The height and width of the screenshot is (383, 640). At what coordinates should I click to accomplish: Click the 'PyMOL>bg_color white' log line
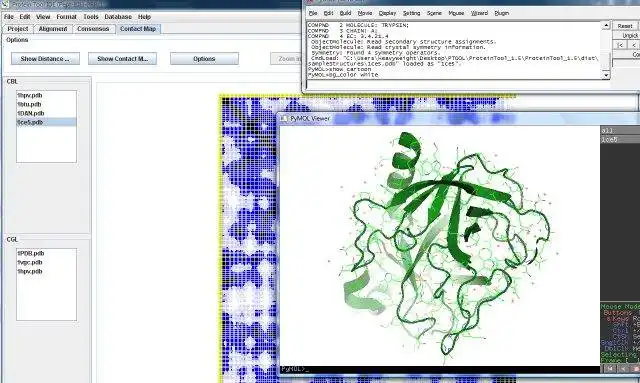(343, 75)
